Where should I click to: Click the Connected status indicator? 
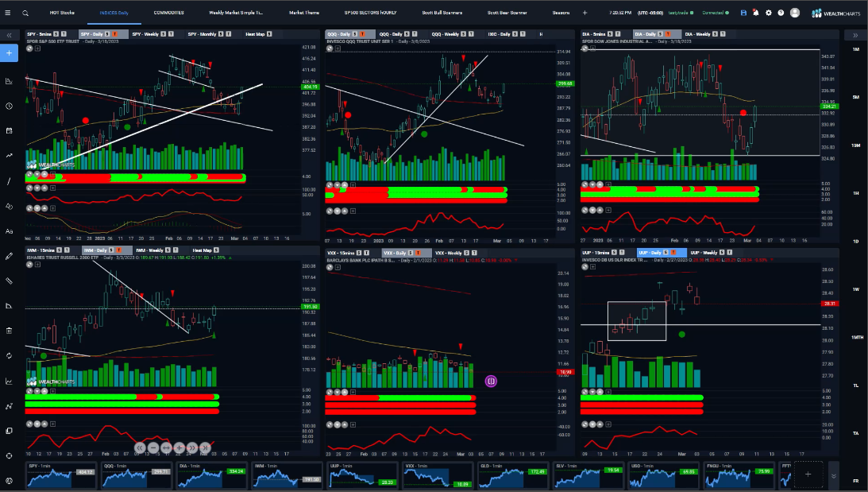[x=716, y=13]
